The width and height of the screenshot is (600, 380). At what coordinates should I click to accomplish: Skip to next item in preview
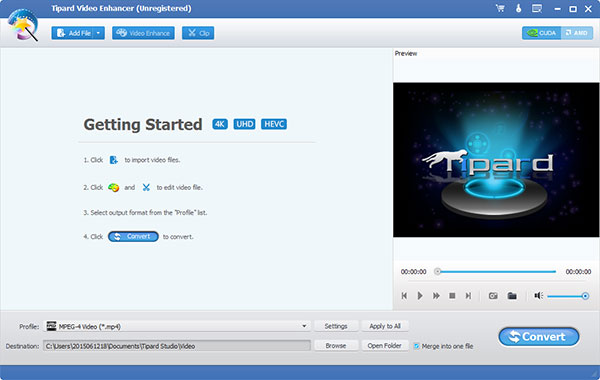[x=468, y=296]
